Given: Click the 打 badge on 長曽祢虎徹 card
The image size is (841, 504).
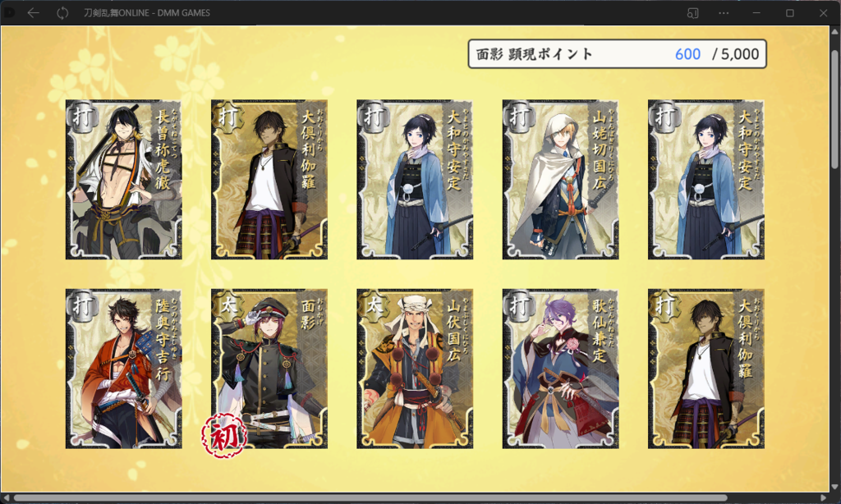Looking at the screenshot, I should [82, 117].
